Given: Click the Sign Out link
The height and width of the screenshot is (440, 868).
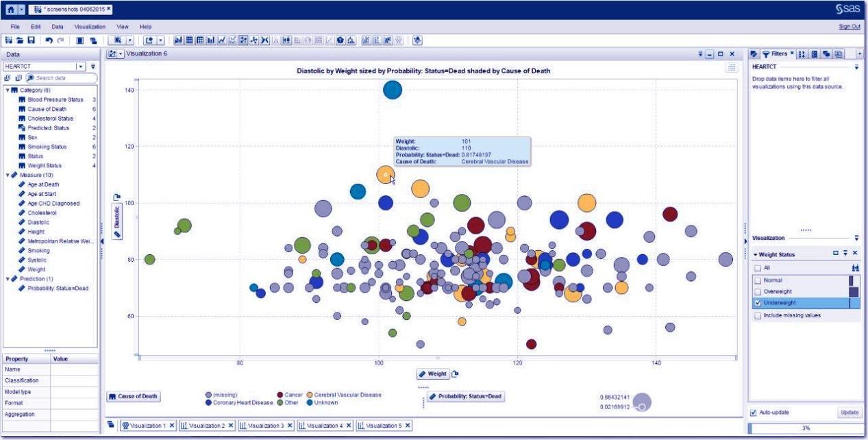Looking at the screenshot, I should (x=850, y=26).
